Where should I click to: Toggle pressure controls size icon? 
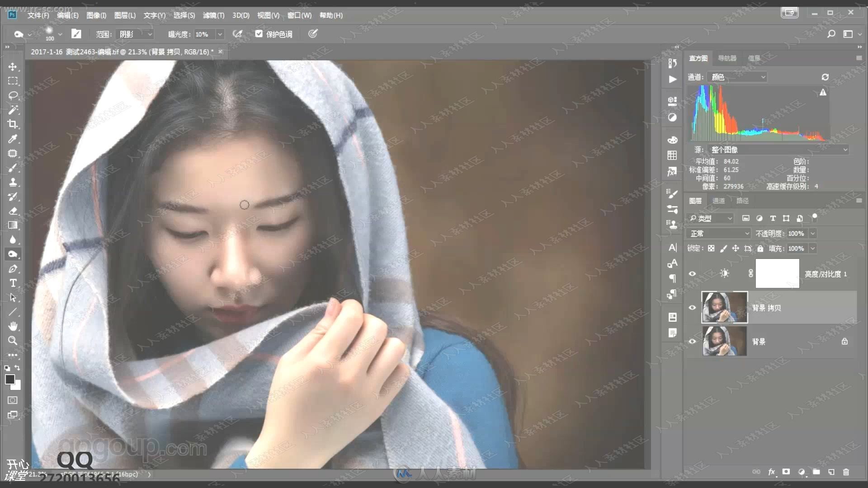tap(313, 34)
